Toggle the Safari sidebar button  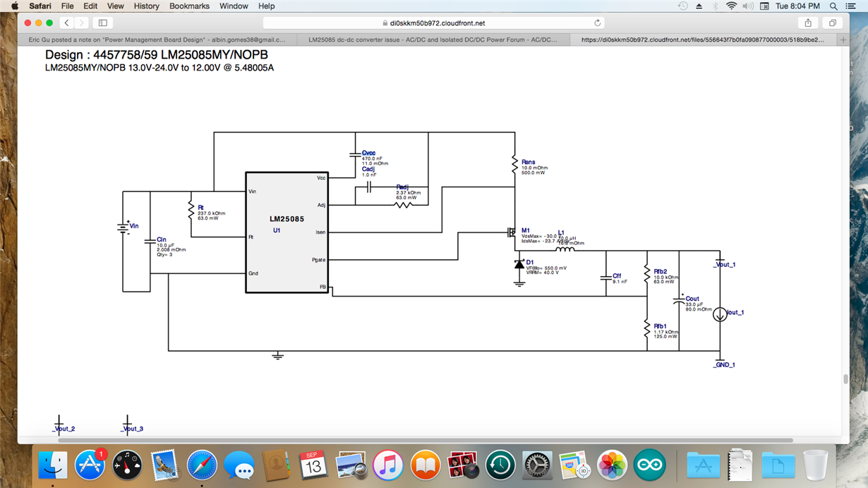(103, 23)
